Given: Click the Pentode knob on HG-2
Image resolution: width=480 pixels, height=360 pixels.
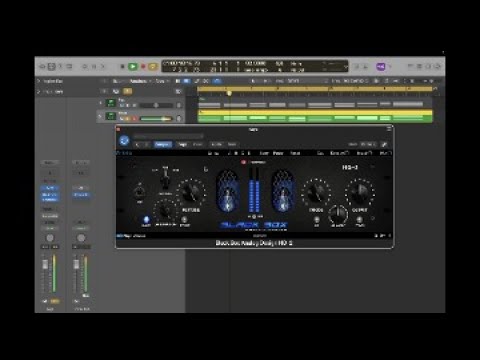Looking at the screenshot, I should (191, 192).
